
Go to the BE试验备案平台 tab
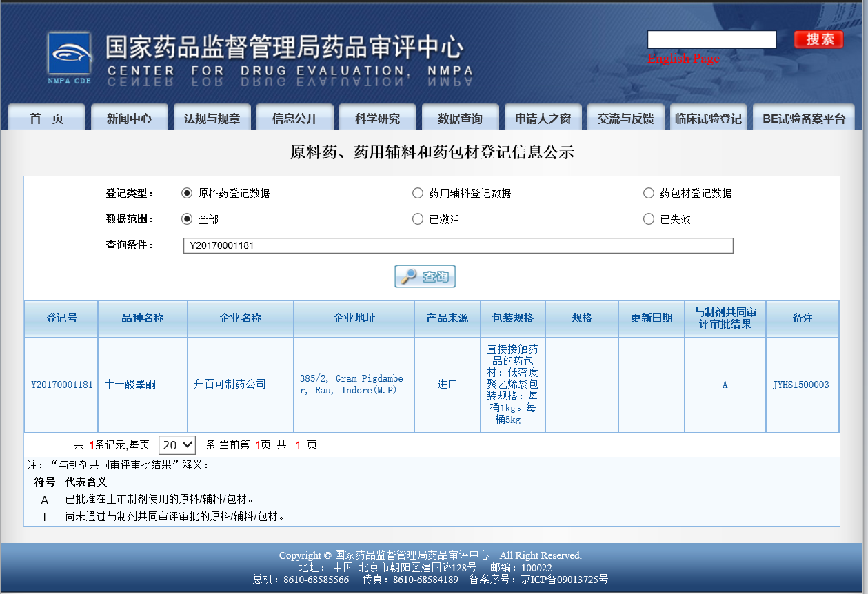click(x=804, y=117)
